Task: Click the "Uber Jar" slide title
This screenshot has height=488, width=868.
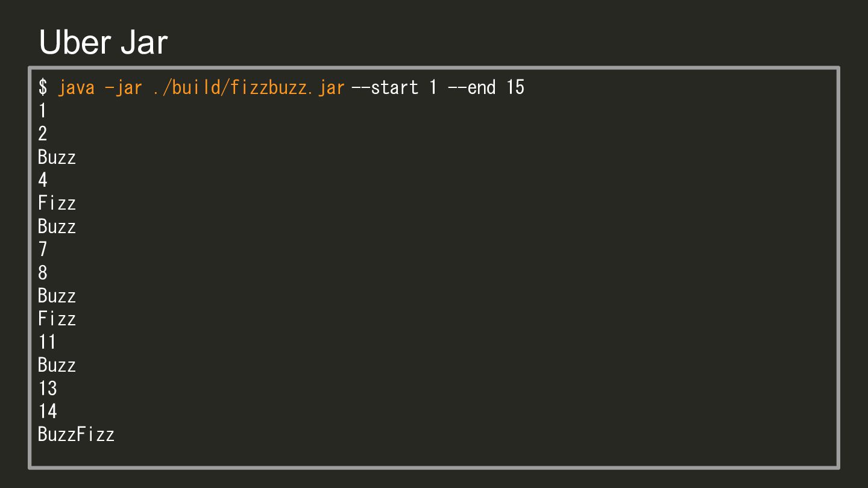Action: point(103,43)
